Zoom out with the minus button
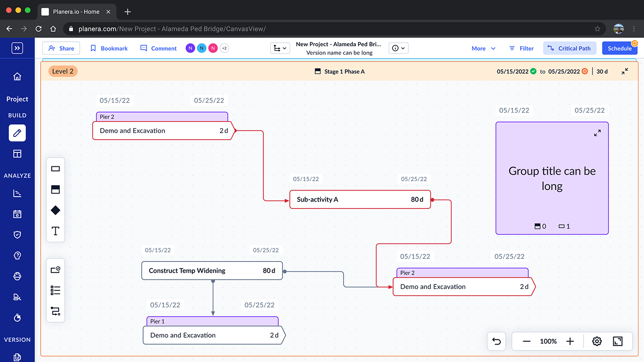This screenshot has width=644, height=362. click(x=527, y=341)
